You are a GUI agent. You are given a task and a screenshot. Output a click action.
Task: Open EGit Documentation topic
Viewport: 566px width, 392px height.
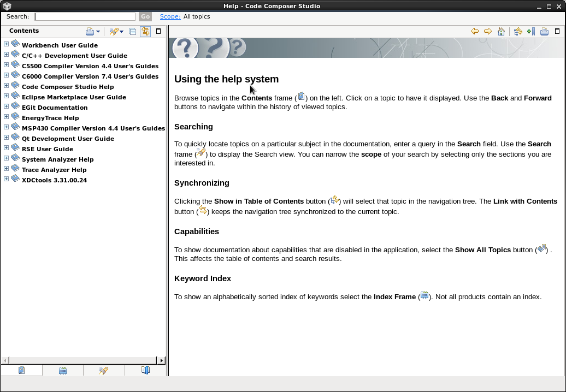[55, 108]
